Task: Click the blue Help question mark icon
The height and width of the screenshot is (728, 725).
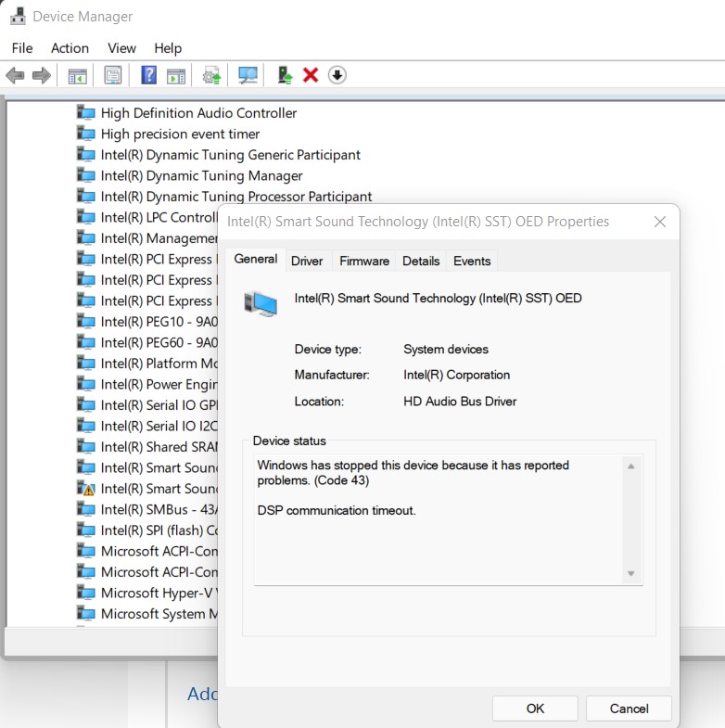Action: [x=148, y=75]
